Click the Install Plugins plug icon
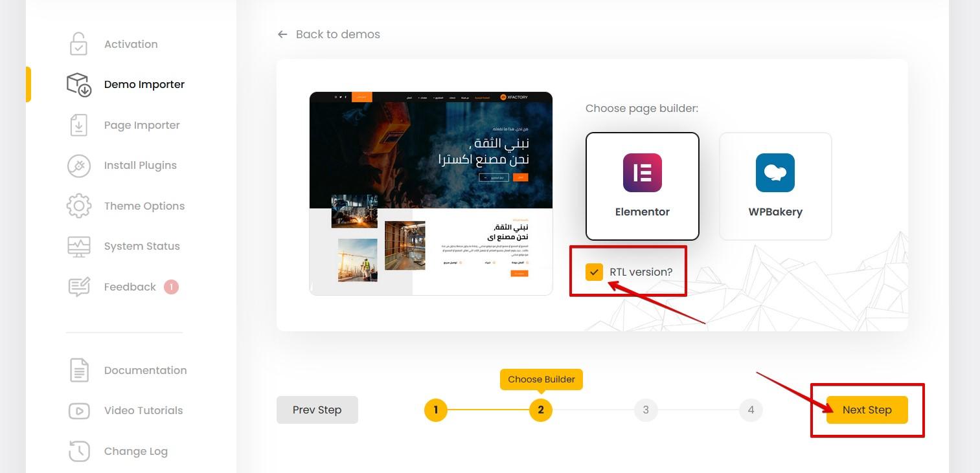This screenshot has width=980, height=473. tap(79, 166)
